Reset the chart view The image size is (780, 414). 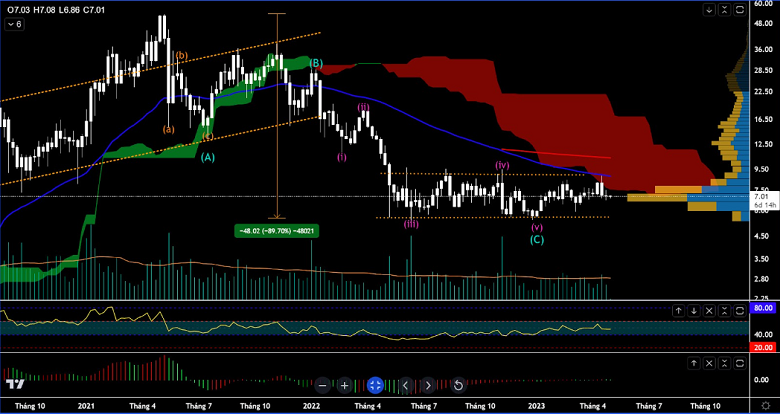tap(459, 385)
